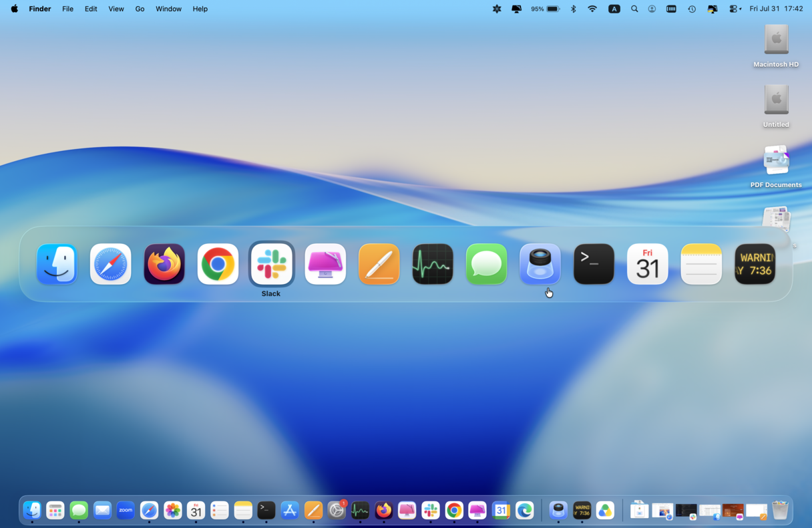Restore minimized Safari window in Dock
This screenshot has height=528, width=812.
(662, 512)
